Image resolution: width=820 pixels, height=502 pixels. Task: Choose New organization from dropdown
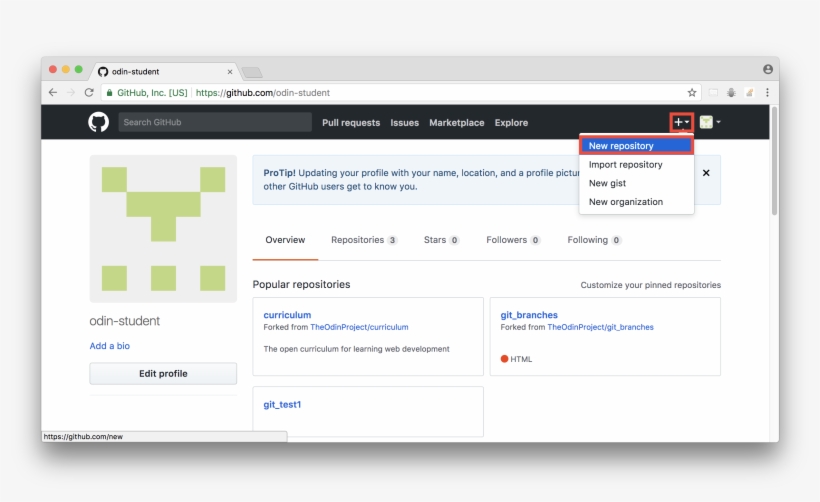[625, 202]
